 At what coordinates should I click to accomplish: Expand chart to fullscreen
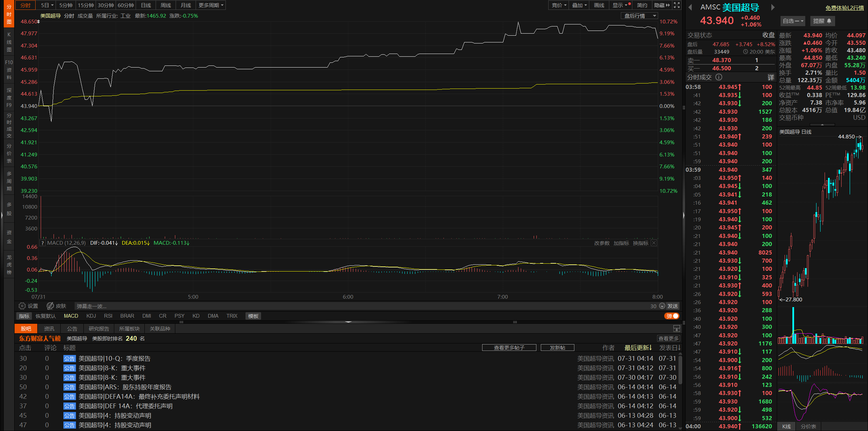click(677, 5)
